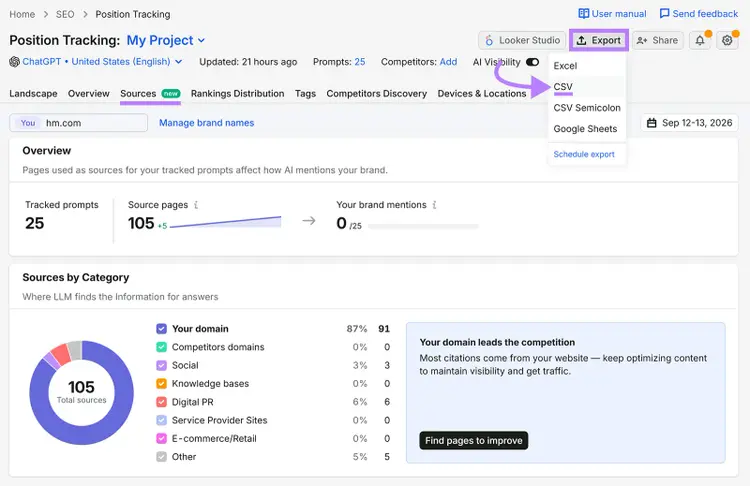
Task: Uncheck the Competitors domains checkbox
Action: 161,347
